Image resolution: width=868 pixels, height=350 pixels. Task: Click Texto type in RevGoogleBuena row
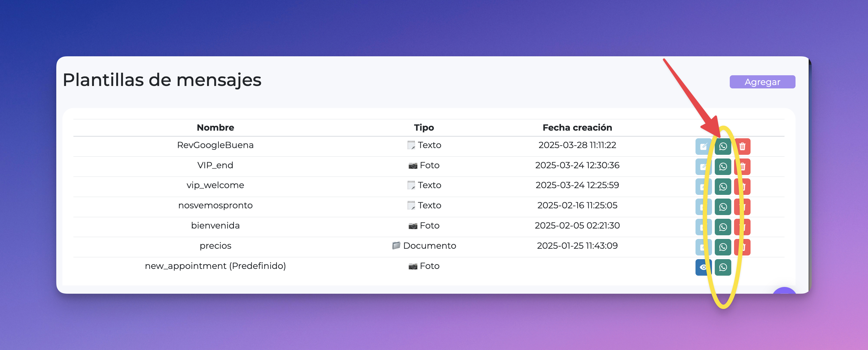[424, 145]
